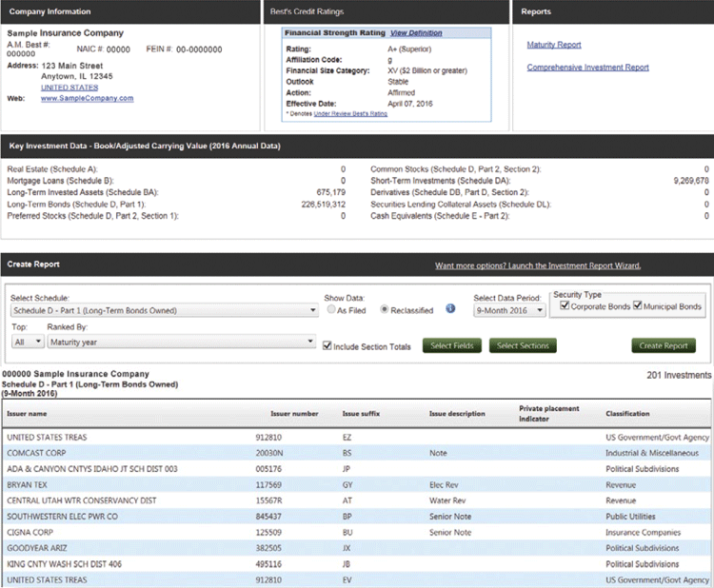Click the Create Report button
Viewport: 714px width, 588px height.
664,345
